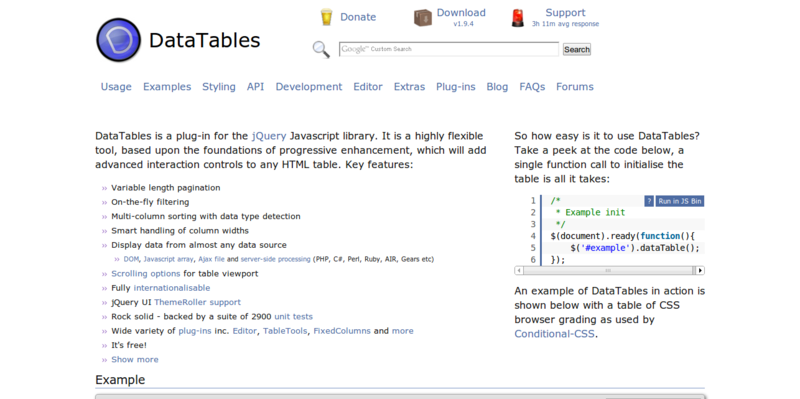Follow the internationalisable link
This screenshot has width=800, height=399.
click(172, 288)
